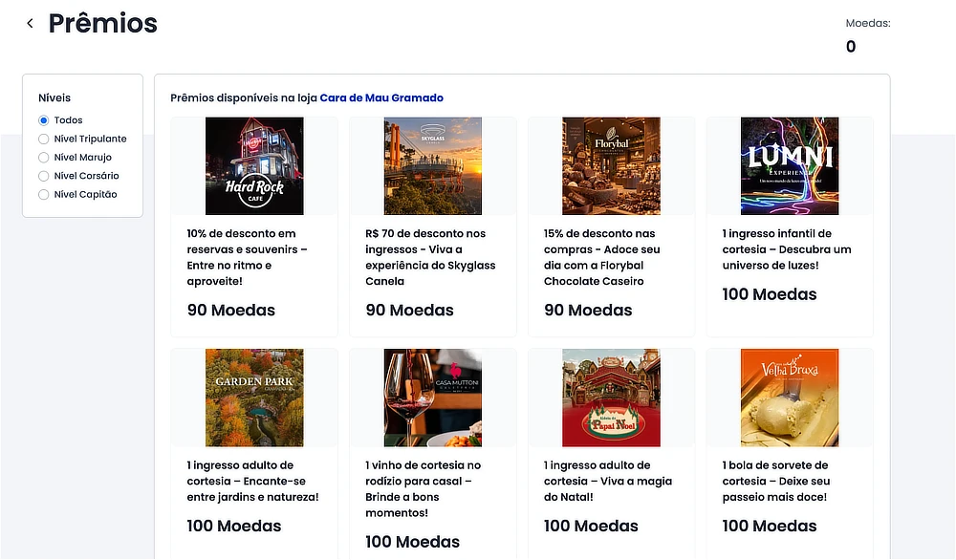
Task: Click the 90 Moedas price under Skyglass
Action: pos(410,311)
